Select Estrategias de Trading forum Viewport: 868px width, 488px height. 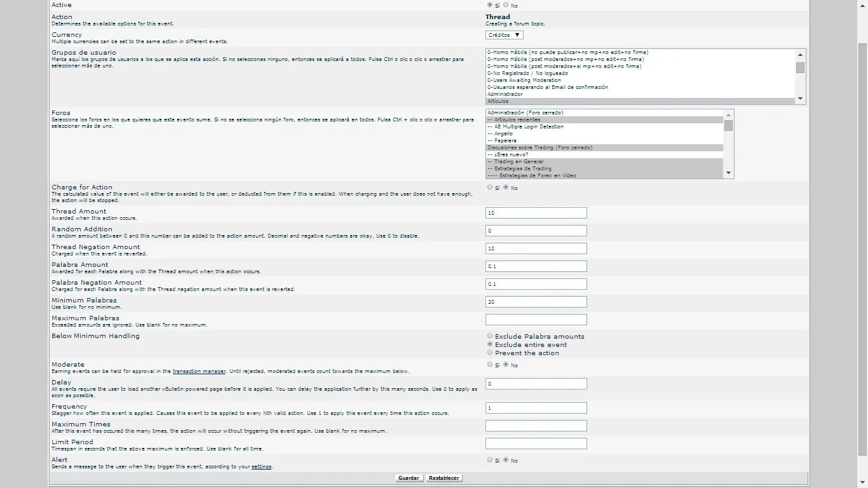tap(604, 168)
